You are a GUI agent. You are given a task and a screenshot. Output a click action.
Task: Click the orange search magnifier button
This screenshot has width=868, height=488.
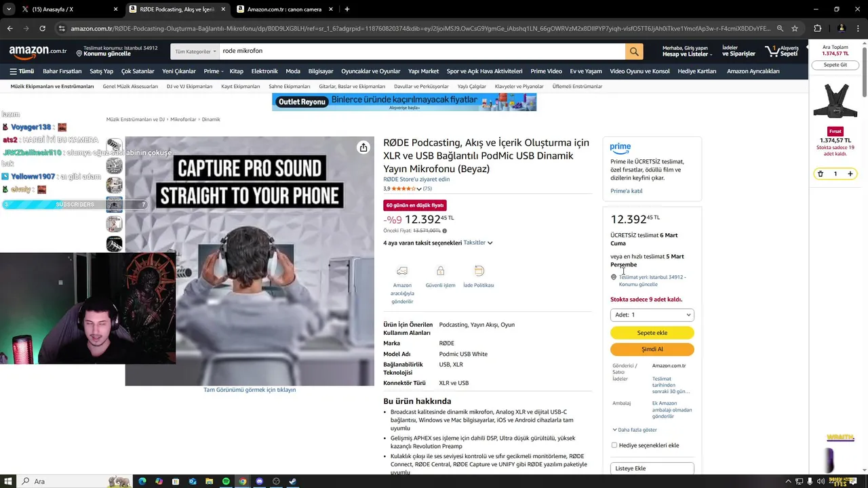pos(634,52)
